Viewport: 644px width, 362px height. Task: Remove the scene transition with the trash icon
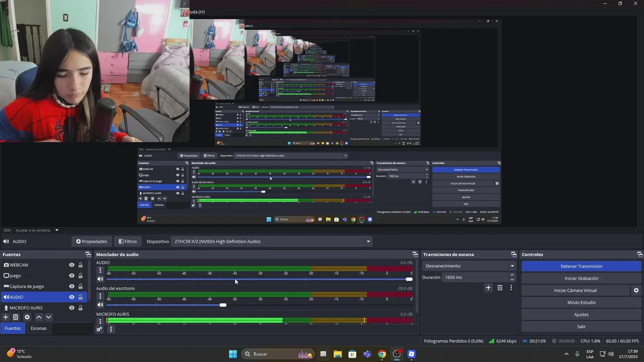point(500,288)
